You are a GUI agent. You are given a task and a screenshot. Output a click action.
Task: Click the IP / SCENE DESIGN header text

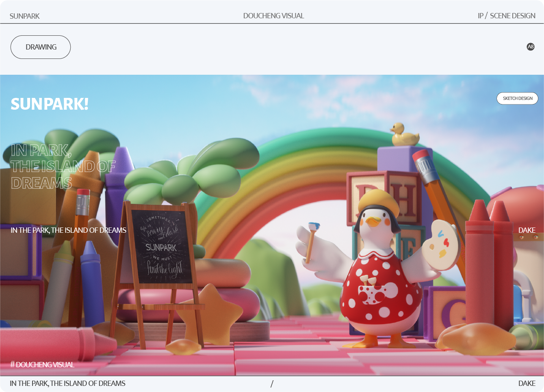[x=506, y=16]
